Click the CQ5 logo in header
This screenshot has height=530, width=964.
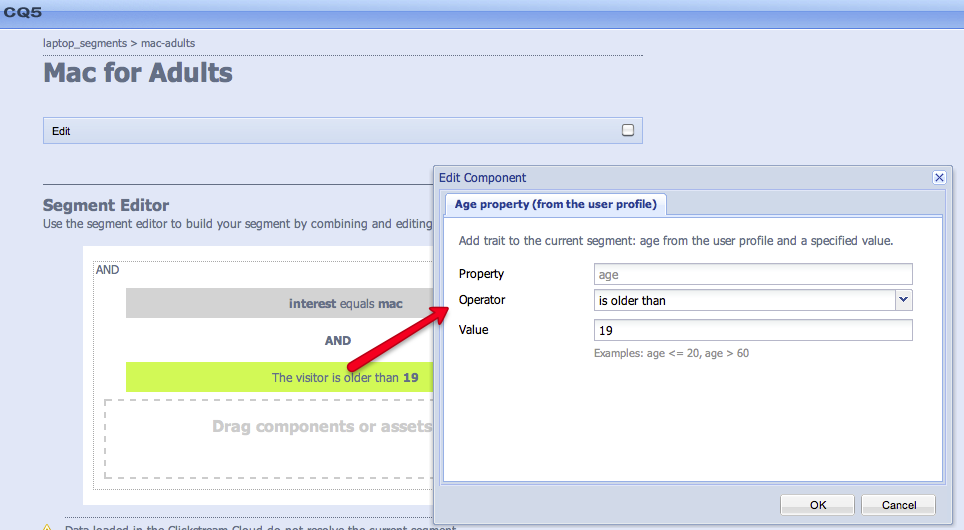pos(23,12)
